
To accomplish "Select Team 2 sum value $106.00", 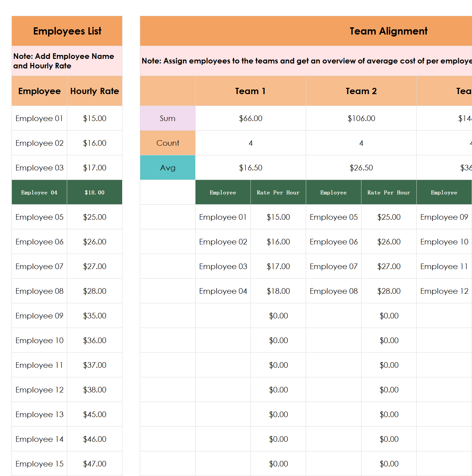I will (x=361, y=118).
